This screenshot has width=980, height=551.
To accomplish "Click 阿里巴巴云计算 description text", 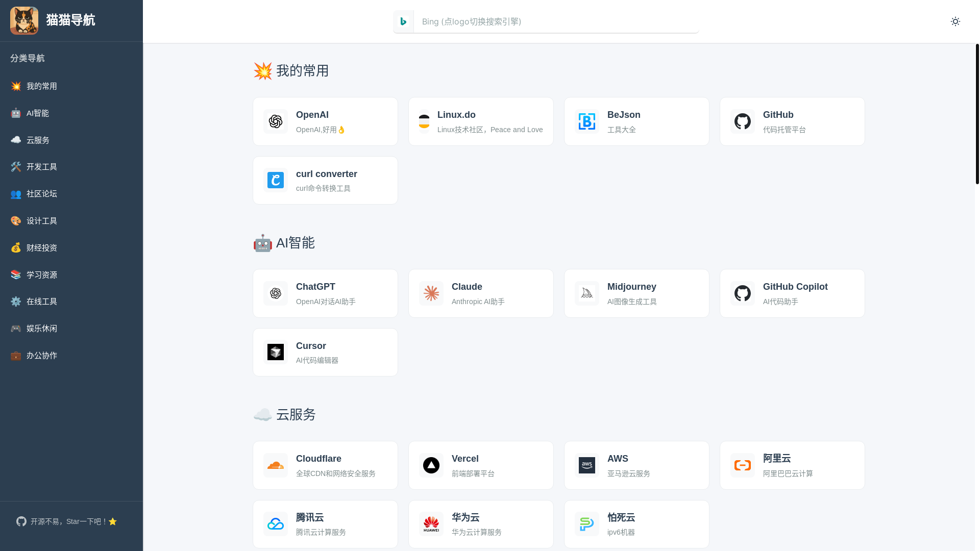I will tap(788, 473).
